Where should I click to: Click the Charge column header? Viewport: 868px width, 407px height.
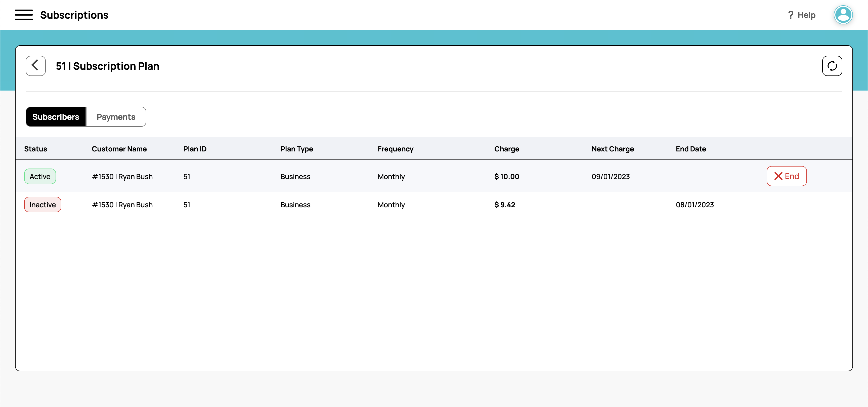pos(506,149)
